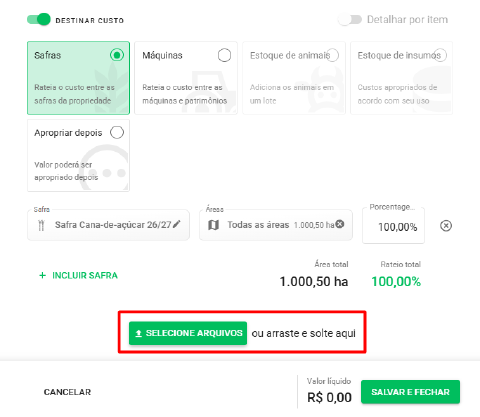Click the Porcentagem field showing 100,00%
The image size is (480, 417).
pos(393,226)
